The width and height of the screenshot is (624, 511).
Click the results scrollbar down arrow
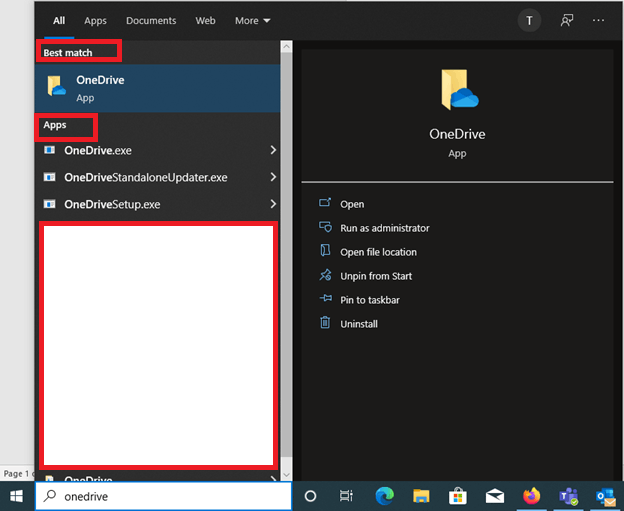tap(286, 475)
